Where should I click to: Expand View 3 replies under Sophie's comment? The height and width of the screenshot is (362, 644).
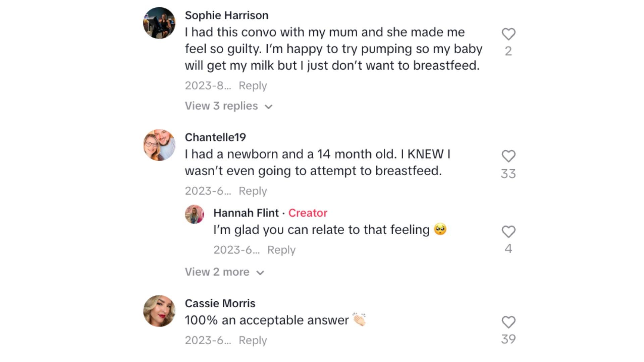coord(221,106)
